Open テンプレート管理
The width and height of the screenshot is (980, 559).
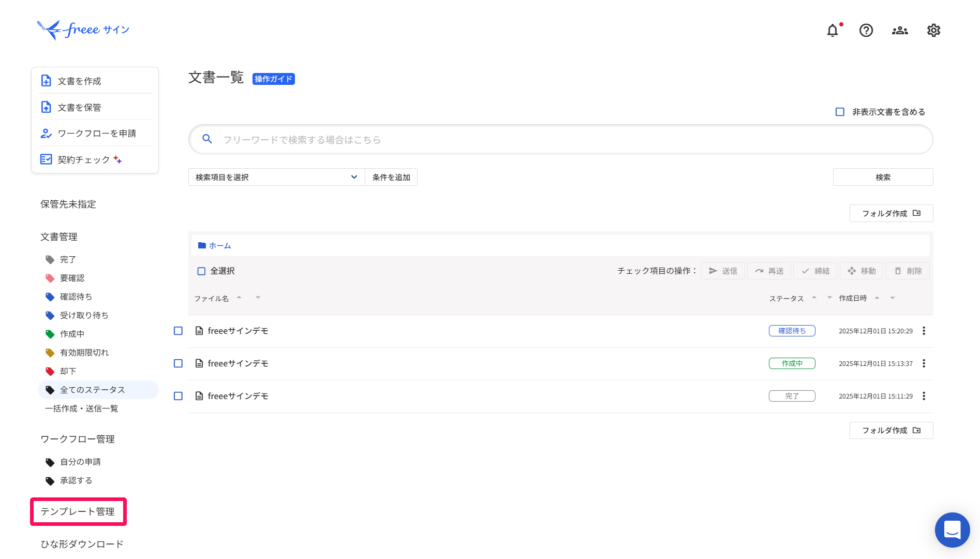click(x=78, y=511)
